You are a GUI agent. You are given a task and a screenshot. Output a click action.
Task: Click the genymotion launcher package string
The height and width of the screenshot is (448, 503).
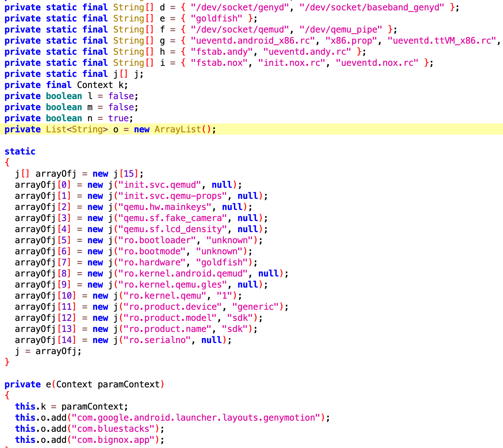(x=196, y=418)
